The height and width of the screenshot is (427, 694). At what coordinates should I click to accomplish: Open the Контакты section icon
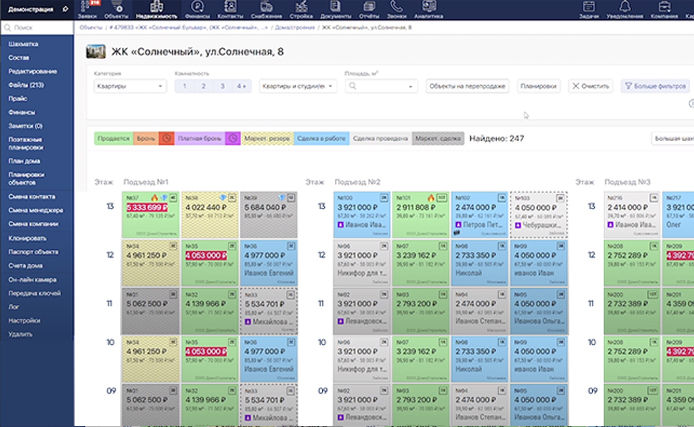point(230,6)
